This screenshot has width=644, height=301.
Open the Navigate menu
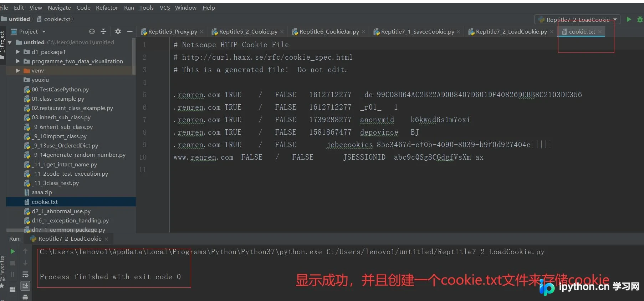pos(59,7)
